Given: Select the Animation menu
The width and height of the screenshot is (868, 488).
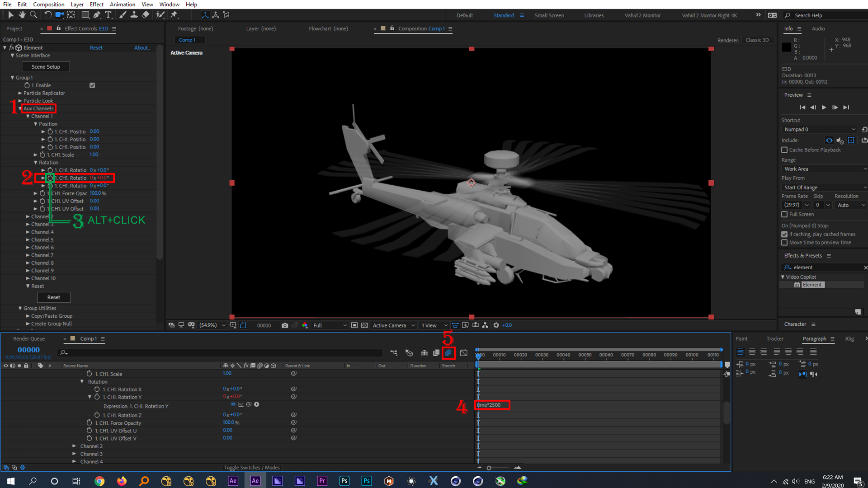Looking at the screenshot, I should click(122, 4).
